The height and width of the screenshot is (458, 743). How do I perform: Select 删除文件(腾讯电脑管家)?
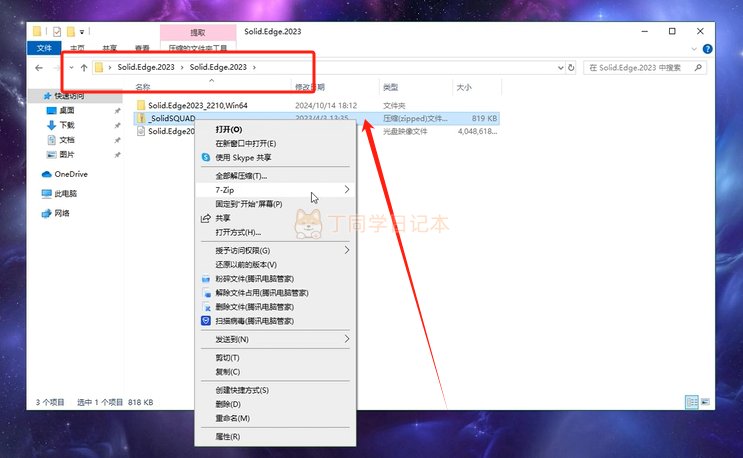pyautogui.click(x=275, y=307)
